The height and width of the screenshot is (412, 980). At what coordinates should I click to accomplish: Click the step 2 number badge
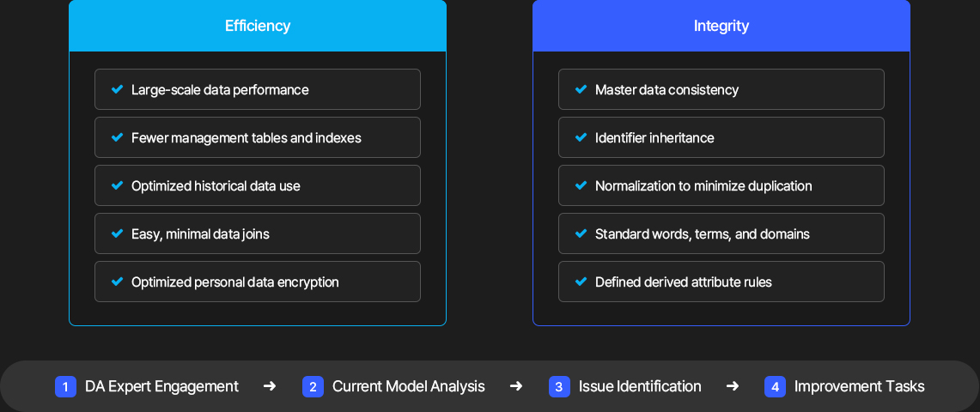pyautogui.click(x=313, y=386)
